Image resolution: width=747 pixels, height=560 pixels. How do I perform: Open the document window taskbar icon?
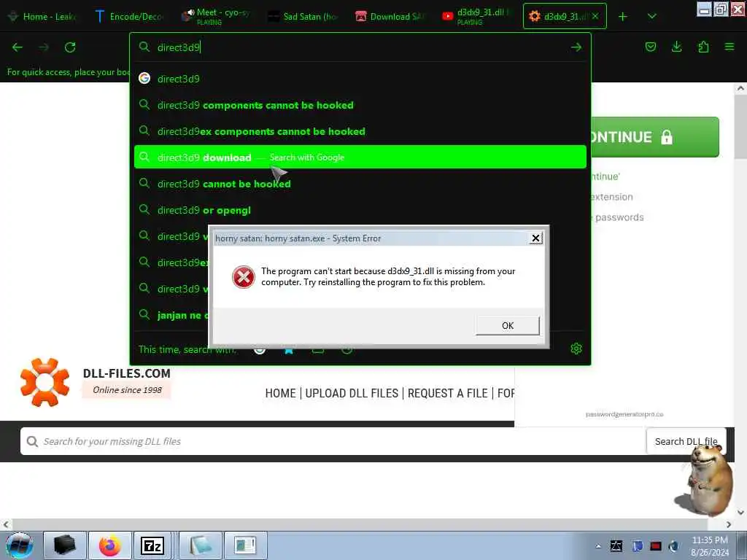tap(245, 545)
